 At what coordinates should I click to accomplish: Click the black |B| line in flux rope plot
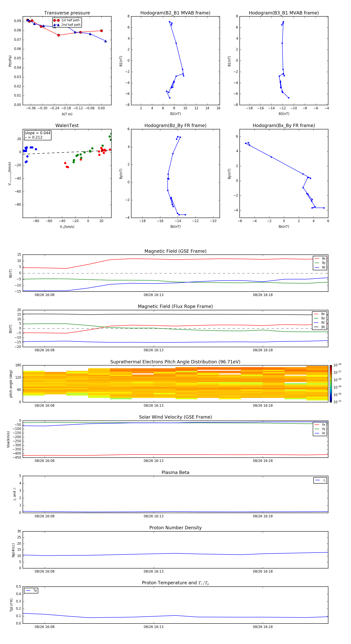pos(175,314)
